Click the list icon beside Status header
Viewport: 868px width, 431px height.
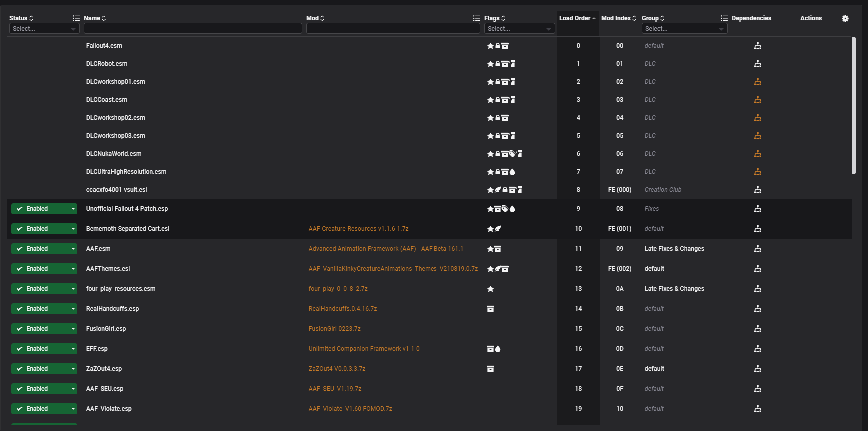coord(76,18)
